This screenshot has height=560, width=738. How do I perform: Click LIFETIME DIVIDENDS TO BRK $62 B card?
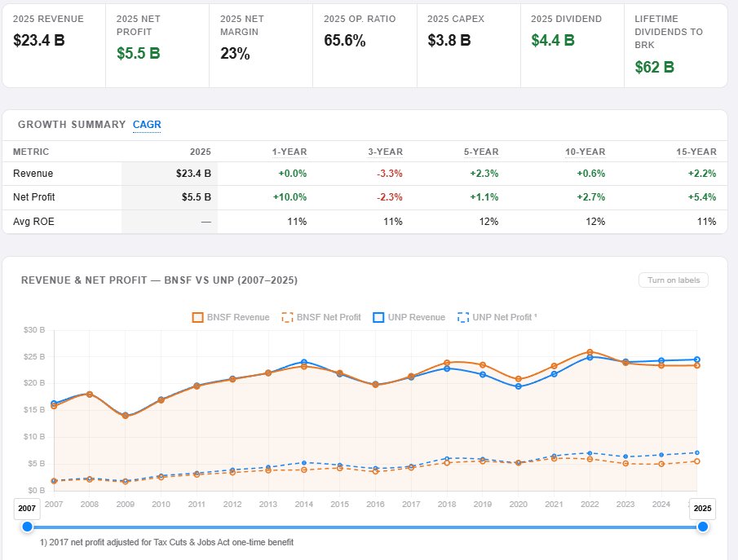(x=675, y=46)
